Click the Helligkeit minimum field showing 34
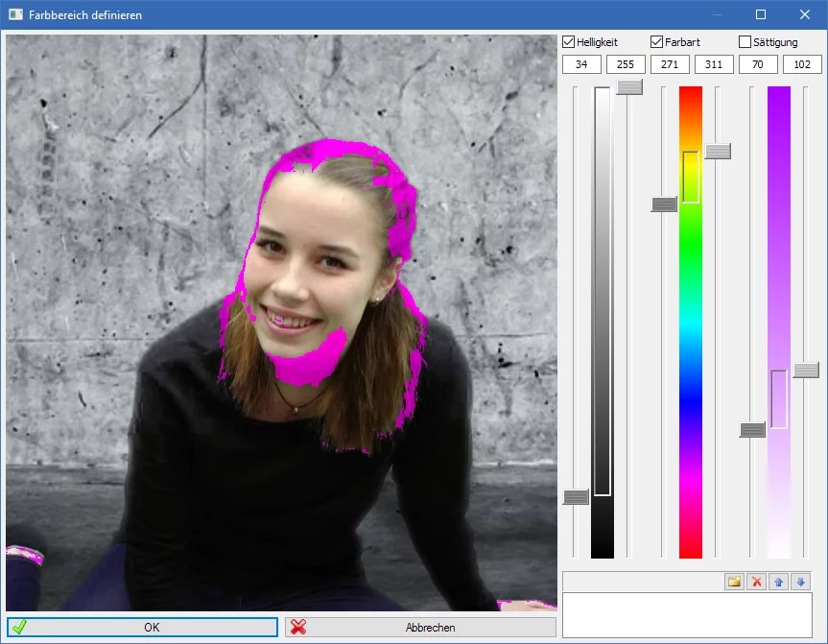This screenshot has height=644, width=828. click(581, 64)
